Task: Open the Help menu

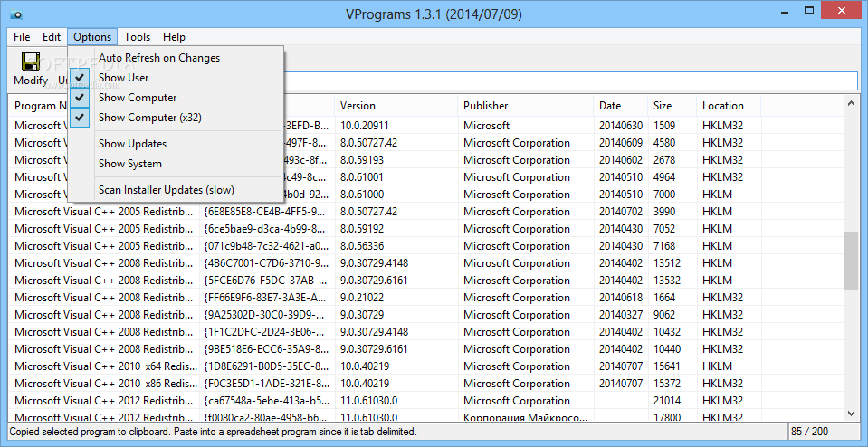Action: pos(174,37)
